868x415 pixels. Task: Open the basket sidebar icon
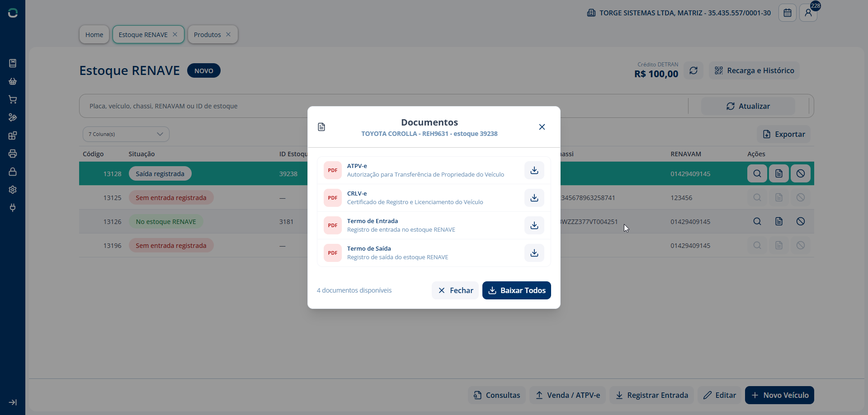pyautogui.click(x=13, y=81)
